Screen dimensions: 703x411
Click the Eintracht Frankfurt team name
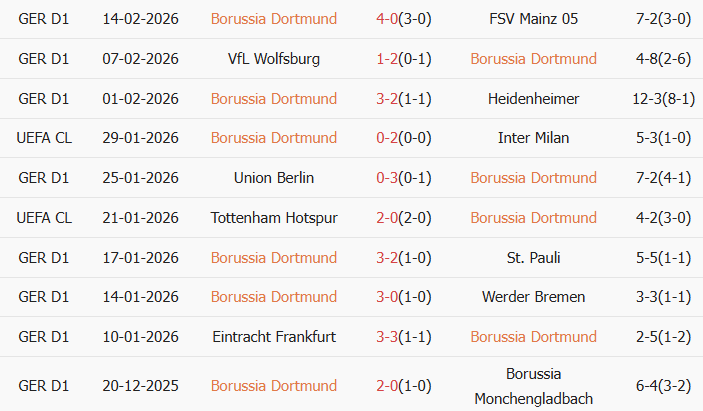pos(274,337)
